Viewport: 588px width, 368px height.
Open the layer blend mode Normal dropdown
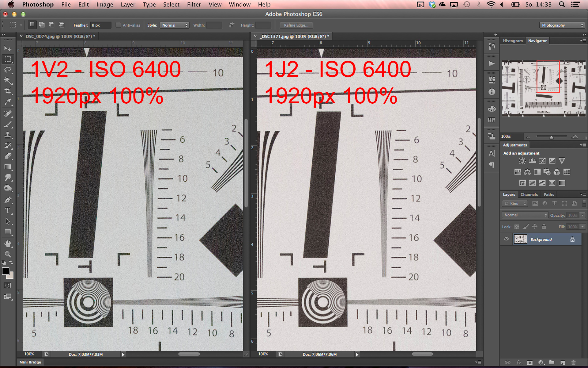[525, 215]
